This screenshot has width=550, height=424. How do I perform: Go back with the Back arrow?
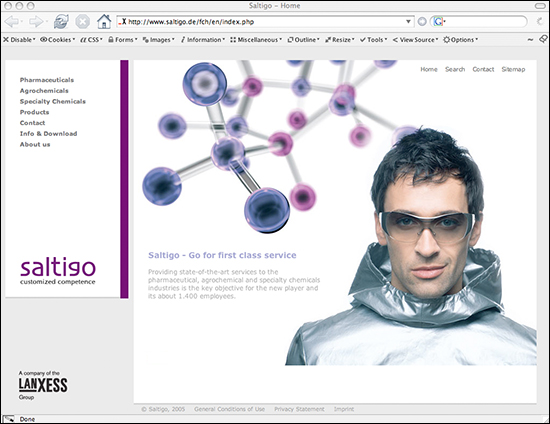(12, 22)
